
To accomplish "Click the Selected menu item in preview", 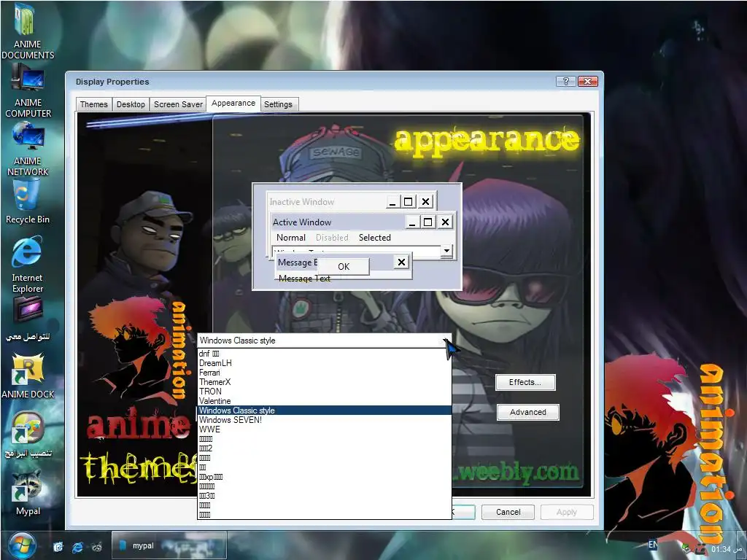I will (x=374, y=238).
